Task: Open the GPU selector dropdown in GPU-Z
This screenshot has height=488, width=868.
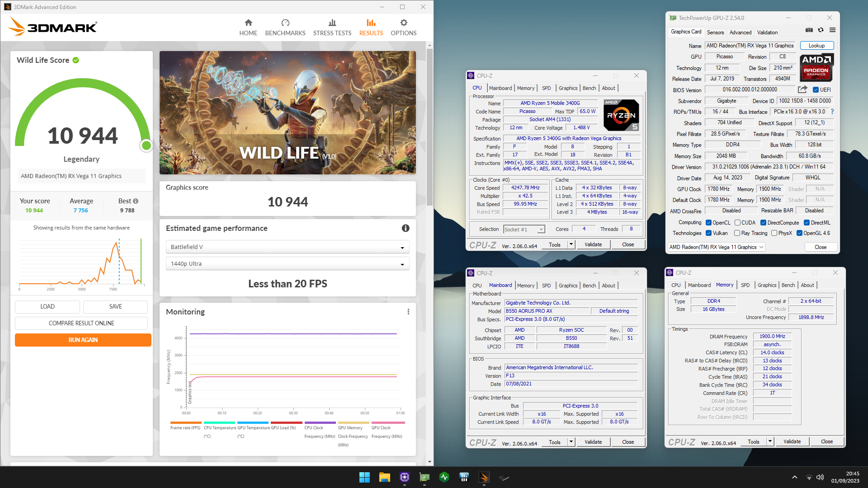Action: (x=716, y=247)
